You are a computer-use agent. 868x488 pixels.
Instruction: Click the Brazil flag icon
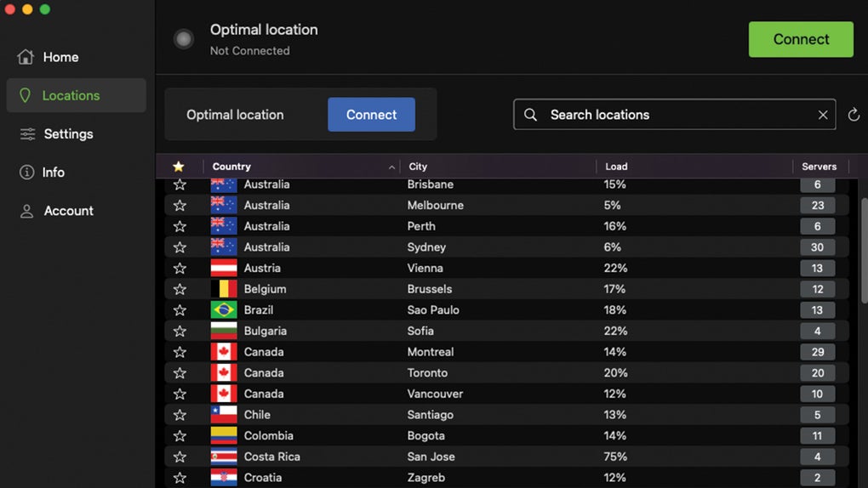tap(224, 310)
